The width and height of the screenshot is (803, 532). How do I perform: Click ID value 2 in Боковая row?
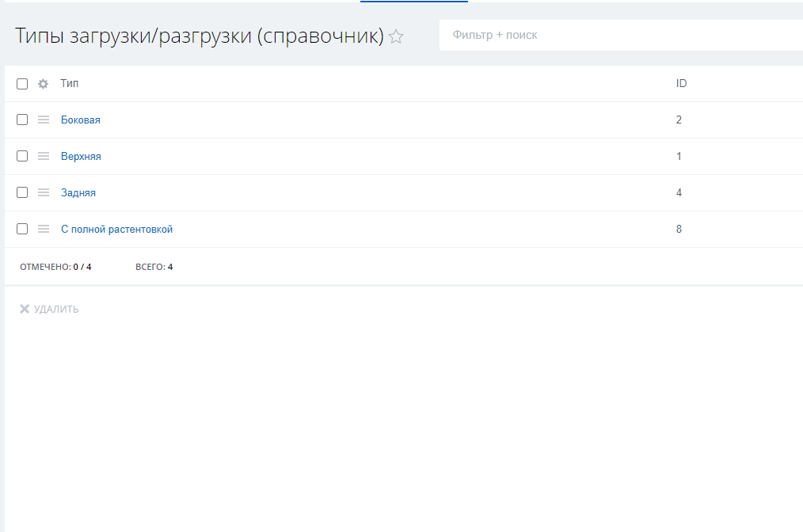point(679,120)
